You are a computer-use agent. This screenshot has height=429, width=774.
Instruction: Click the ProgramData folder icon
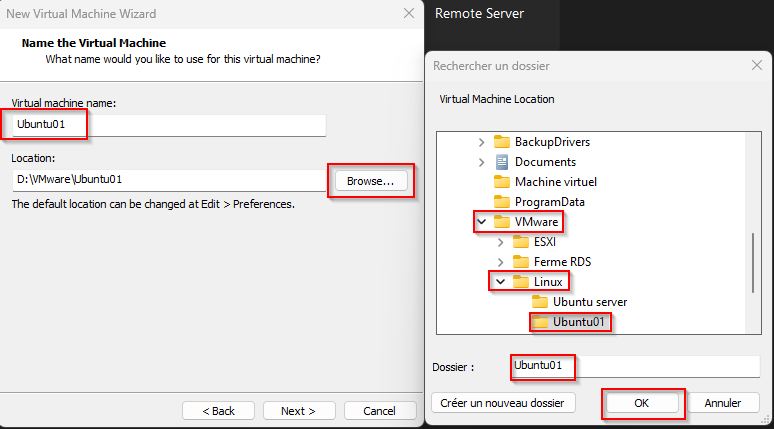point(502,202)
